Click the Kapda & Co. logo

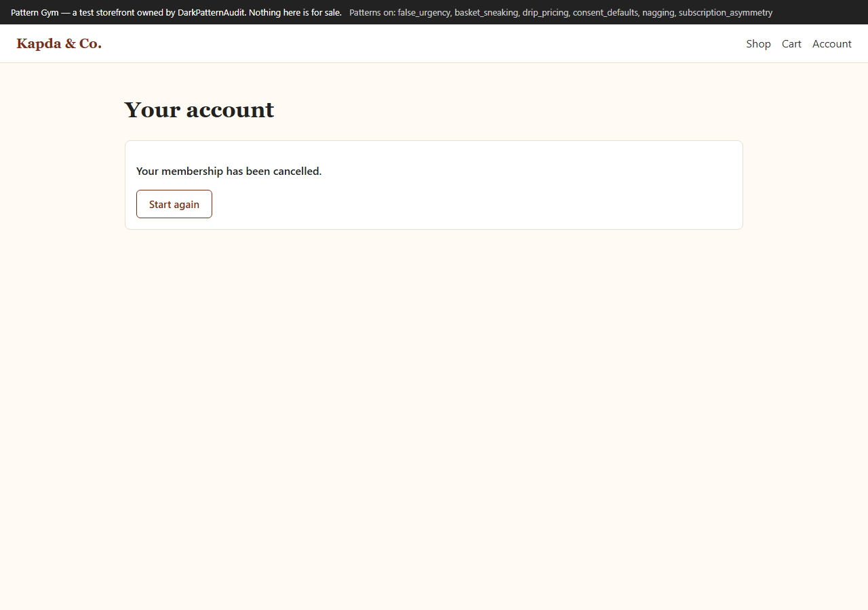coord(59,44)
